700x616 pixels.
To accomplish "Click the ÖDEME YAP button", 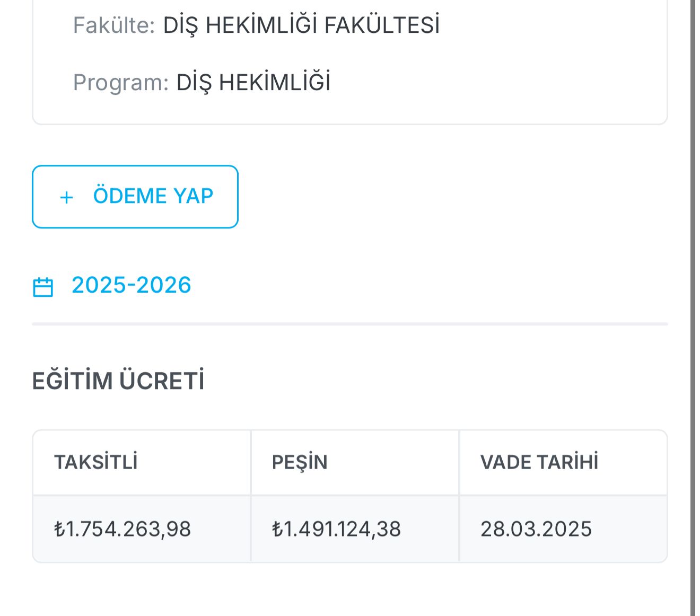I will pyautogui.click(x=135, y=197).
